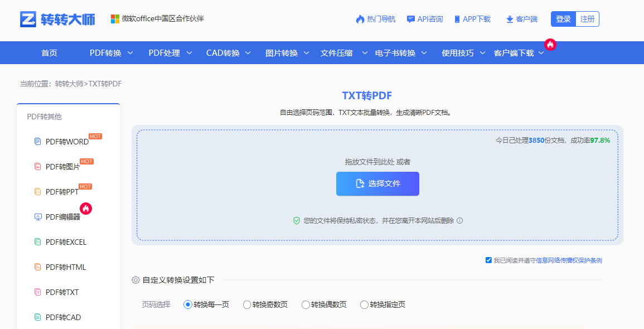The width and height of the screenshot is (644, 329).
Task: Click the flame badge on PDF编辑器
Action: coord(86,209)
